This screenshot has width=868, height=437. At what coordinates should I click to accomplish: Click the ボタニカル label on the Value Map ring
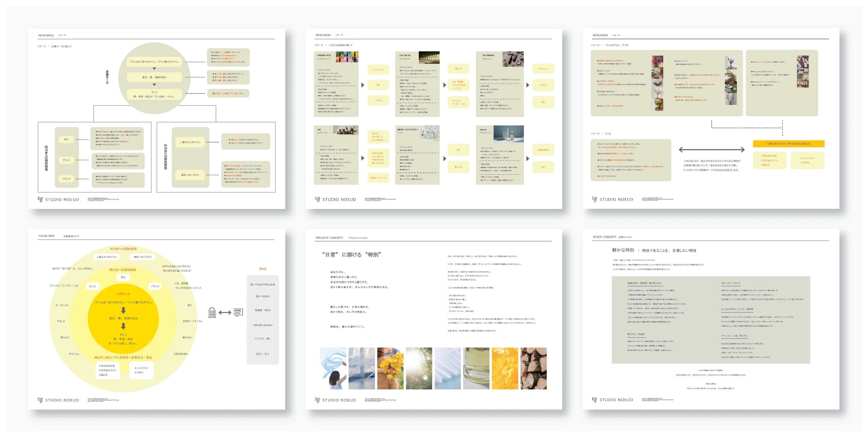click(74, 354)
